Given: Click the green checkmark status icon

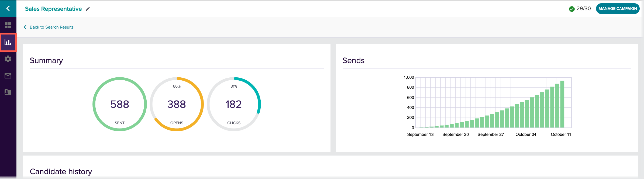Looking at the screenshot, I should tap(571, 9).
